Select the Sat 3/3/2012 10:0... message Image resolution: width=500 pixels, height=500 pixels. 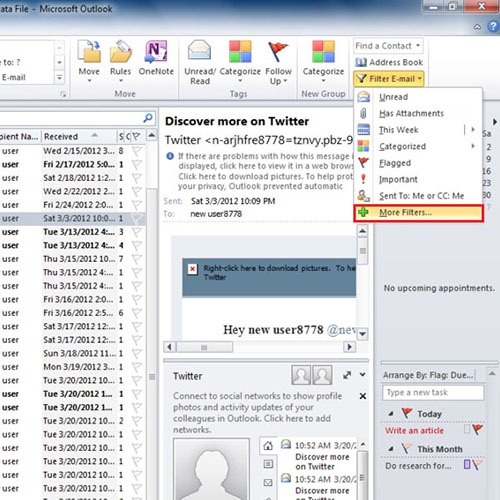[72, 218]
